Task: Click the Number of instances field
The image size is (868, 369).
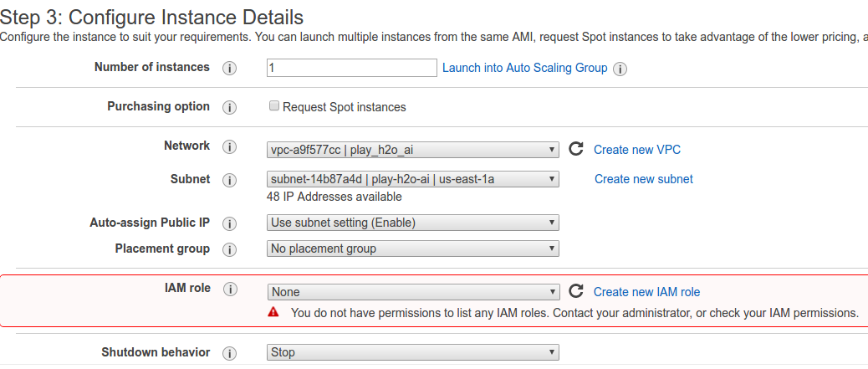Action: point(351,68)
